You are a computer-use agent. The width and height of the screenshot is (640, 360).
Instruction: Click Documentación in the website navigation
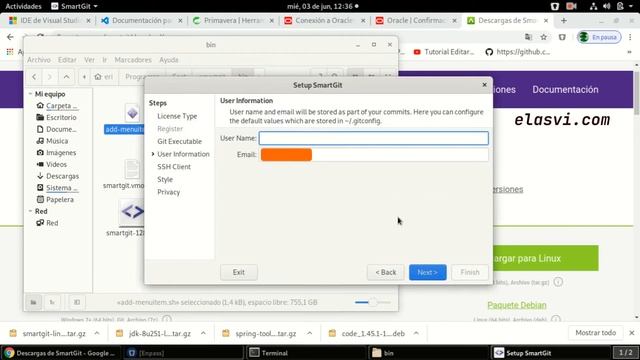[565, 90]
